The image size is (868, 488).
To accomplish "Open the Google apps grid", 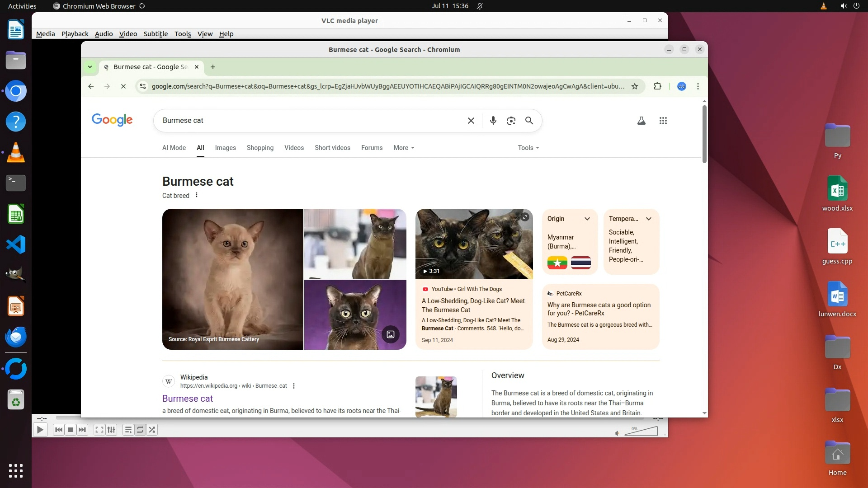I will 663,121.
